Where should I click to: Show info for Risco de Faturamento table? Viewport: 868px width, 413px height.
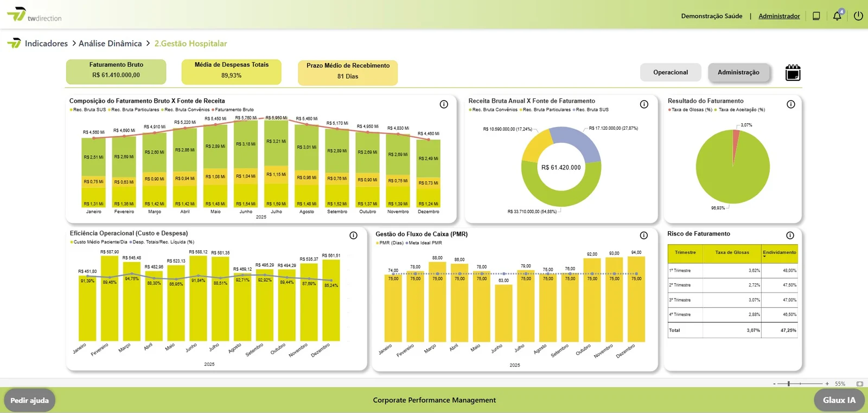pos(790,236)
